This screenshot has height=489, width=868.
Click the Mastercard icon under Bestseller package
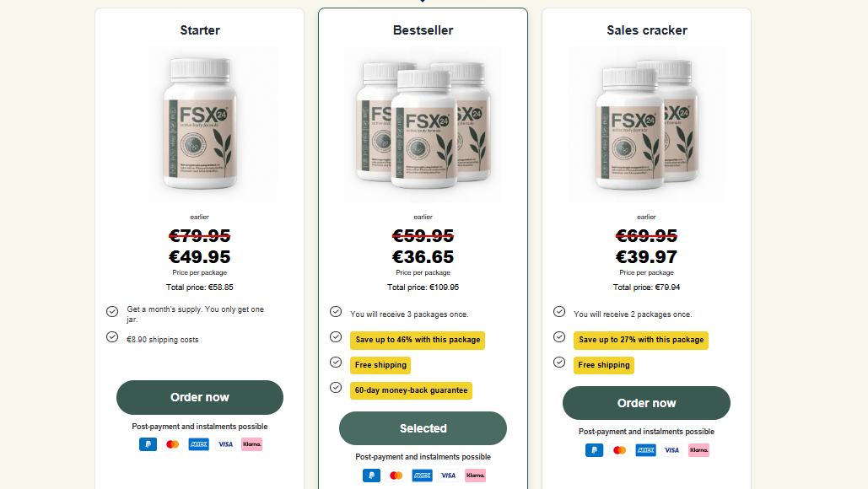pyautogui.click(x=396, y=476)
